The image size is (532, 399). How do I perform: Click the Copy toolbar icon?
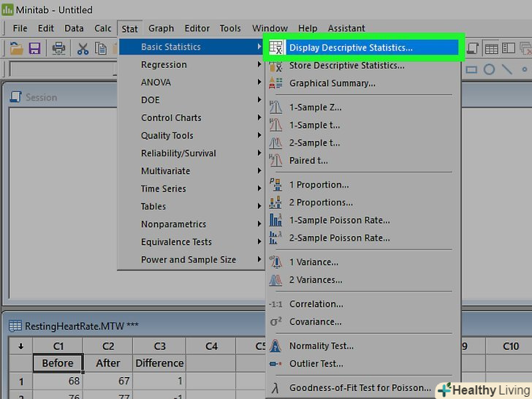click(x=101, y=48)
